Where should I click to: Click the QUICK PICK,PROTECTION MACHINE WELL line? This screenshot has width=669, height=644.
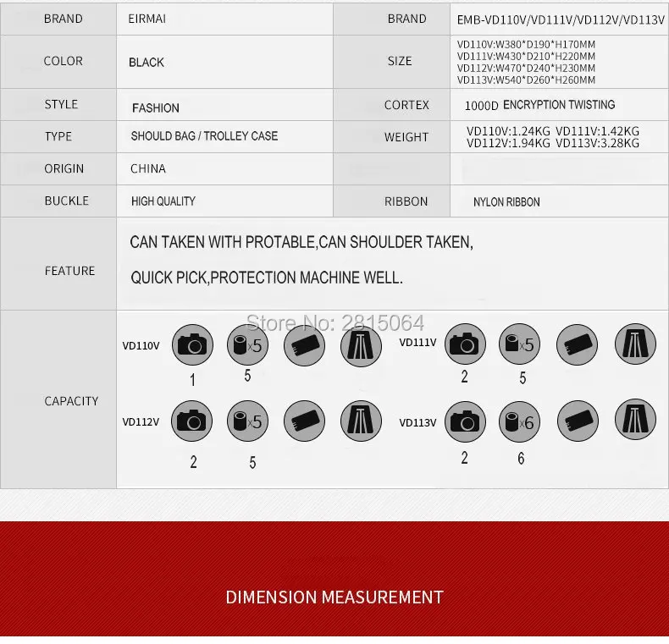pyautogui.click(x=267, y=278)
